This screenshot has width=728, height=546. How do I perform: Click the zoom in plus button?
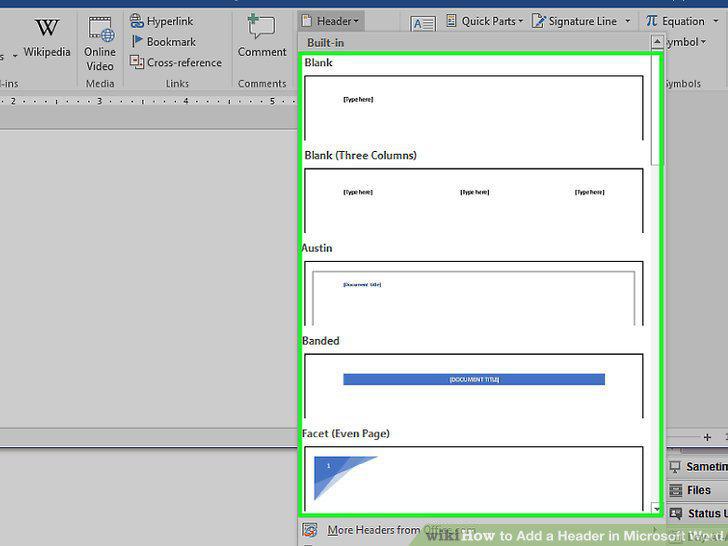tap(707, 437)
